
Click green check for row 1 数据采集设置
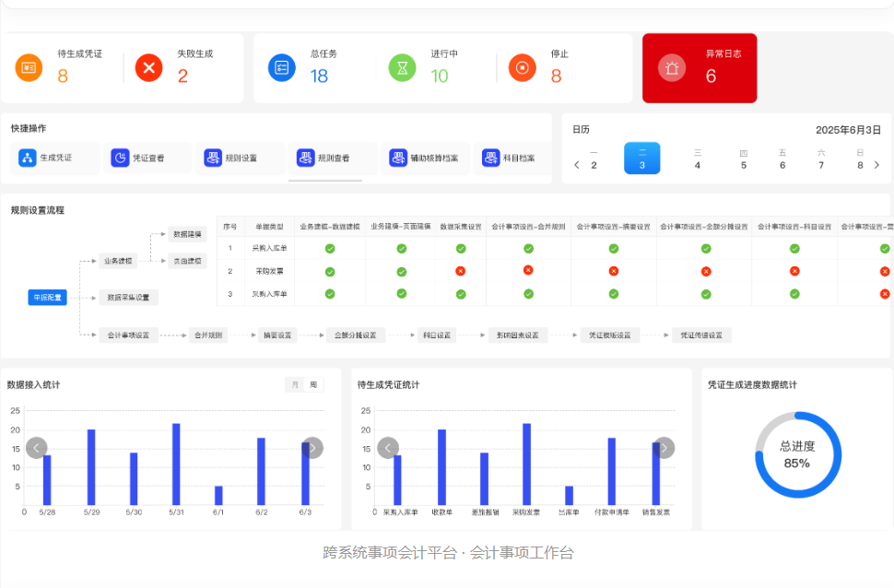click(x=461, y=249)
